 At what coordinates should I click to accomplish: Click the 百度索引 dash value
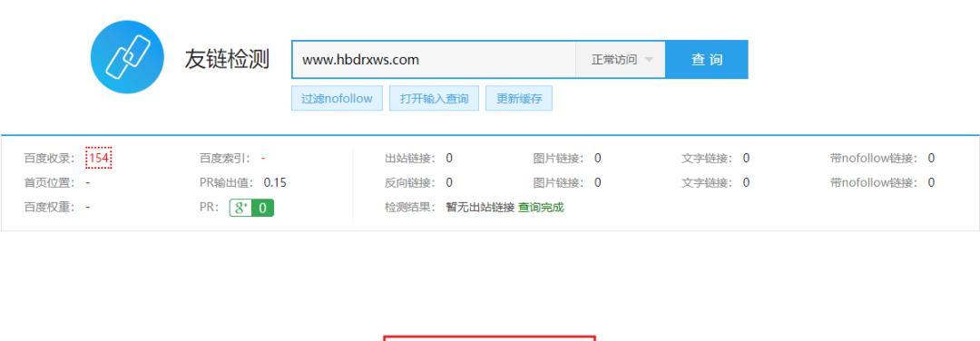tap(263, 159)
